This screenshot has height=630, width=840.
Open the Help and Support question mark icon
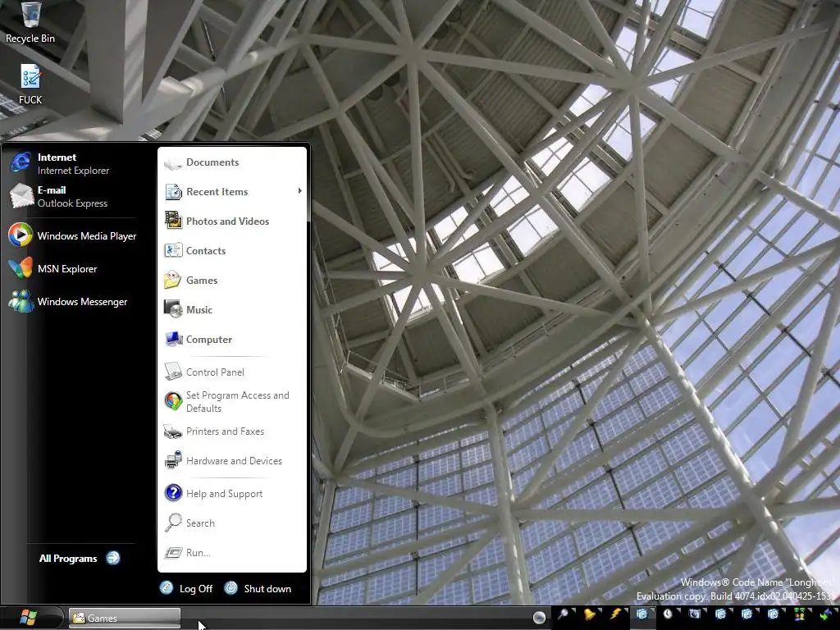point(173,493)
